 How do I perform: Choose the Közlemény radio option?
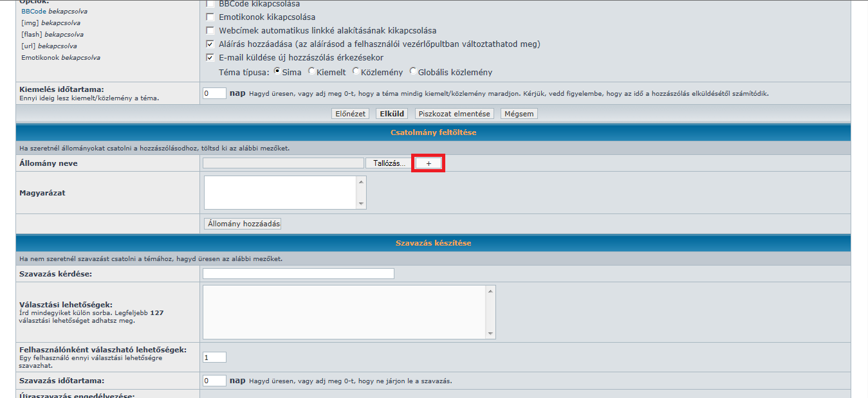(x=356, y=71)
